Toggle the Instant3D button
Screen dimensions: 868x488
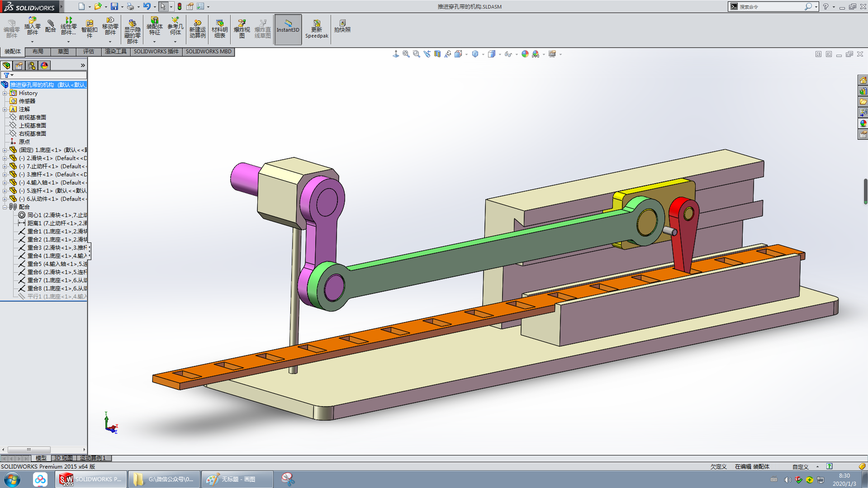click(288, 29)
